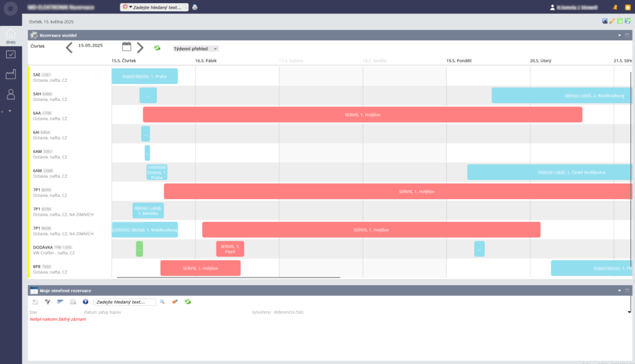
Task: Open the 7P1 Waldkraiburg Thursday reservation
Action: click(144, 229)
